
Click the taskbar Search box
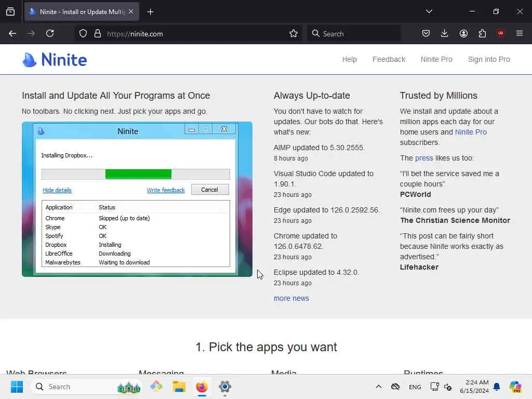[86, 387]
